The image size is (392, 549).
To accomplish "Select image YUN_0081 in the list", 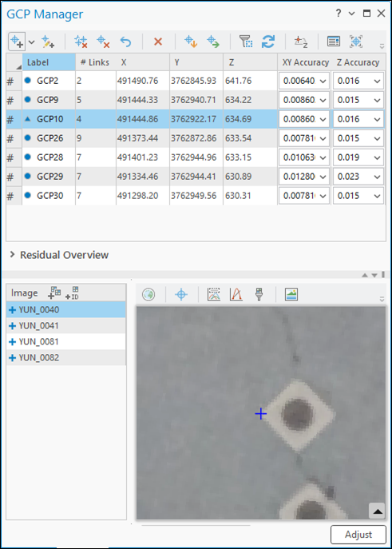I will coord(66,342).
